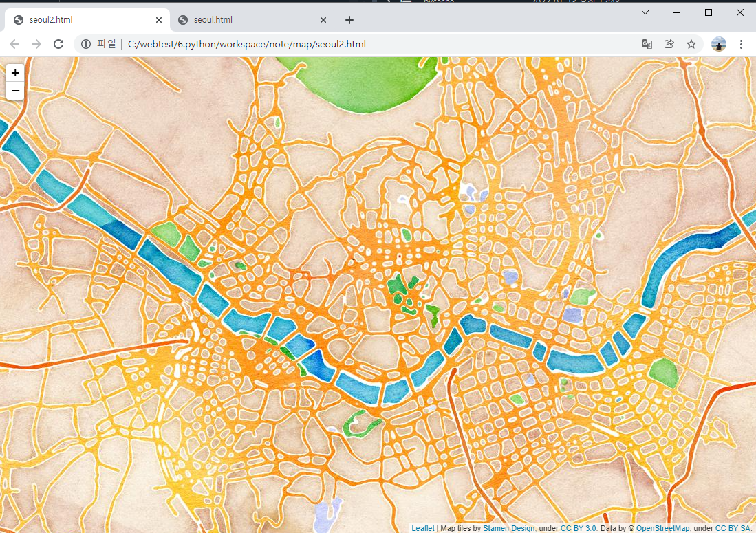Zoom in on the map with plus button
This screenshot has width=756, height=533.
click(15, 73)
